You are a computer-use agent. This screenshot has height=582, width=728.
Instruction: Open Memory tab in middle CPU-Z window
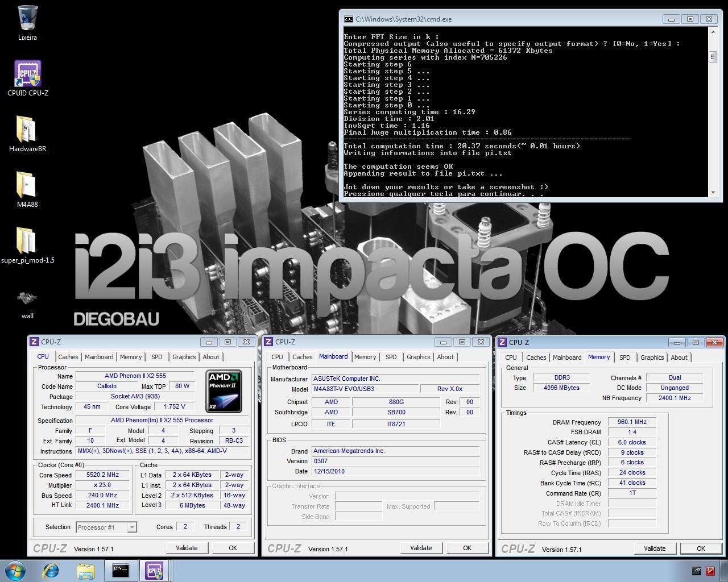click(365, 357)
